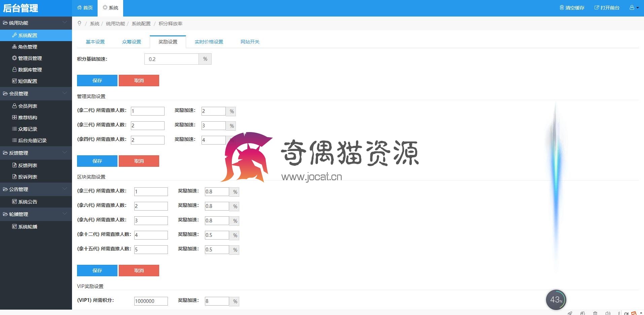Viewport: 644px width, 315px height.
Task: Open 系统配置 in the breadcrumb
Action: [x=141, y=24]
